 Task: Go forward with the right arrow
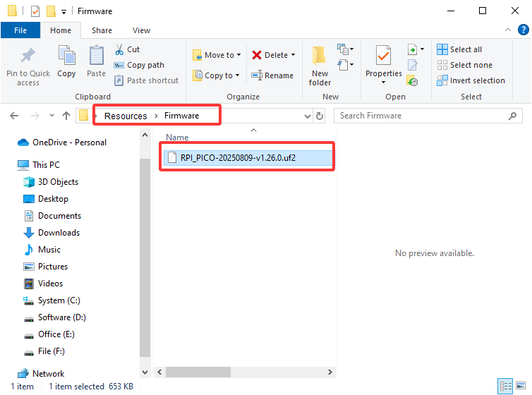(35, 116)
